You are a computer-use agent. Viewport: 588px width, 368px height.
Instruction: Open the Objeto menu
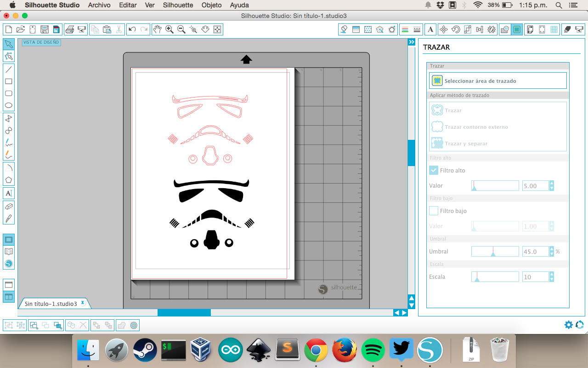click(211, 5)
